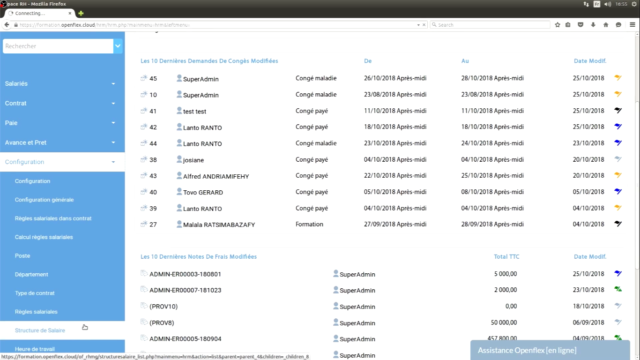Open system volume indicator
The image size is (640, 360).
pyautogui.click(x=607, y=4)
